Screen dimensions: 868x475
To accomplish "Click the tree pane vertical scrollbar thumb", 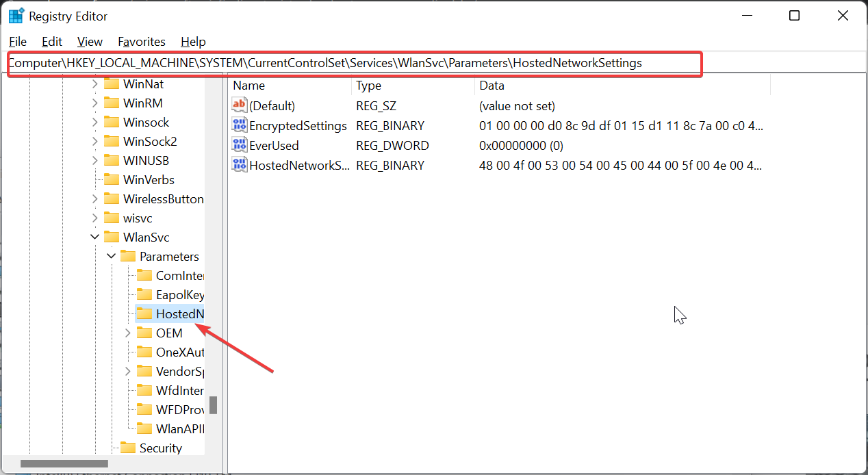I will point(213,405).
